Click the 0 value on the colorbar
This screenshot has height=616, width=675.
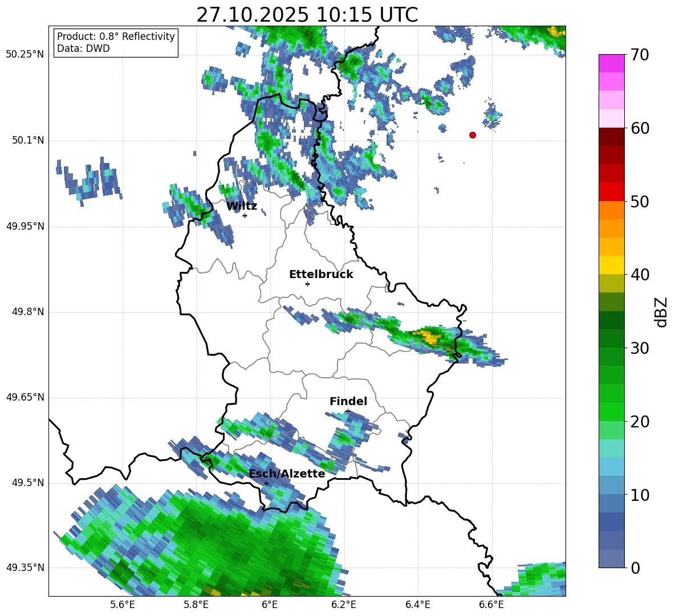pyautogui.click(x=635, y=568)
